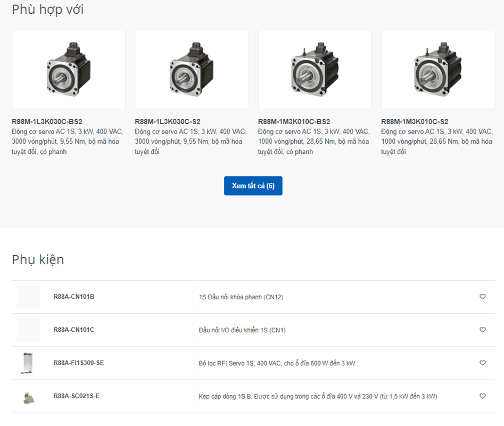This screenshot has width=504, height=426.
Task: Click R88A-CN101B blank thumbnail placeholder
Action: click(x=28, y=297)
